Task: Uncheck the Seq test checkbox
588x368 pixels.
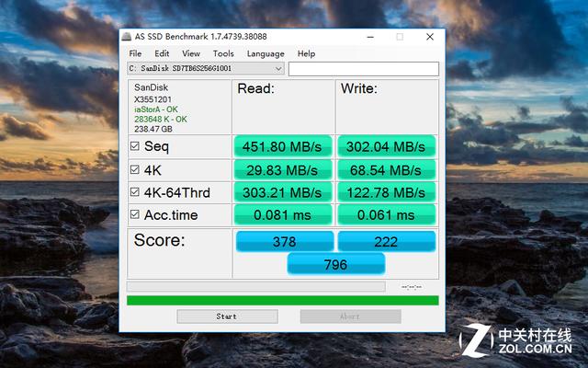Action: pos(135,145)
